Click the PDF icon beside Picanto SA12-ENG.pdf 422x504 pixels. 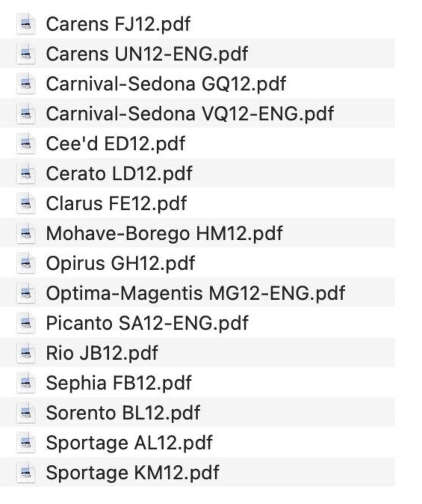[x=26, y=323]
